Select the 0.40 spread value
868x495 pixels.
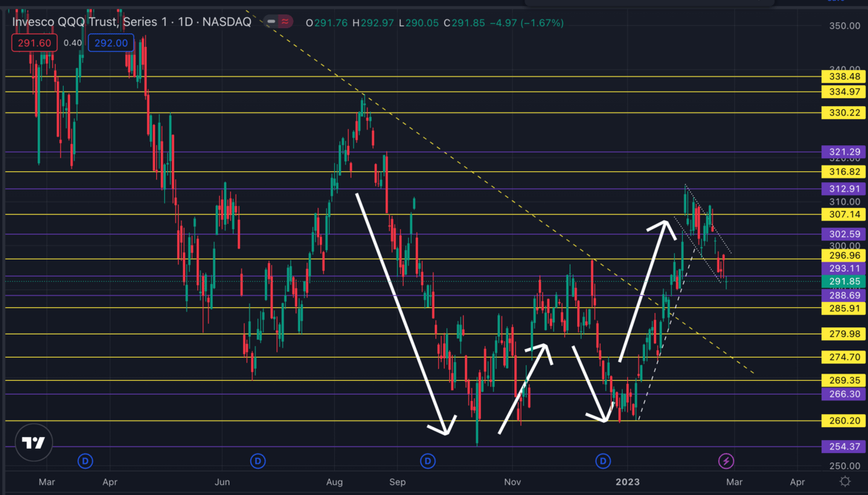pos(72,43)
